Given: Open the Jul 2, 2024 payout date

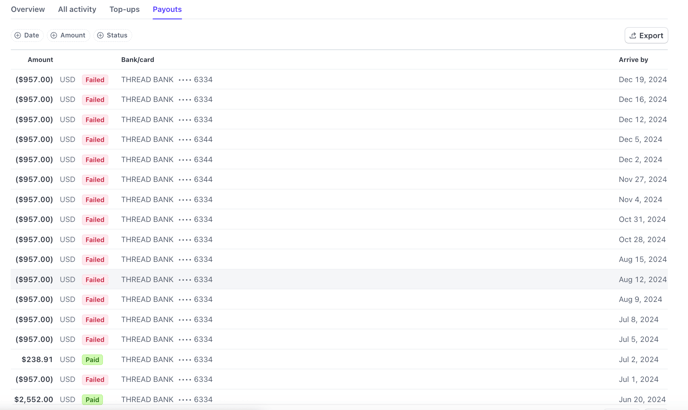Looking at the screenshot, I should click(x=638, y=359).
